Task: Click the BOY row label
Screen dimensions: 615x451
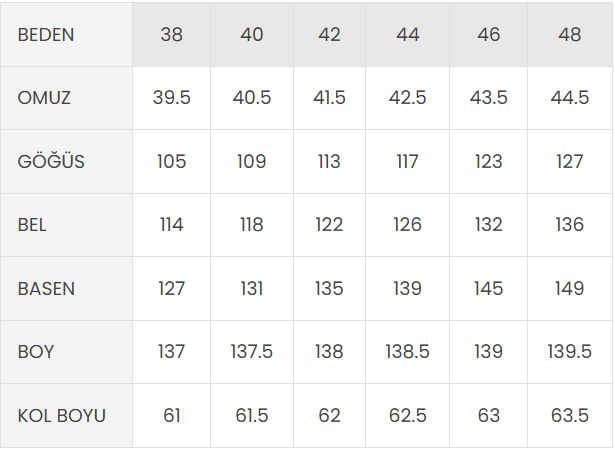Action: 36,352
